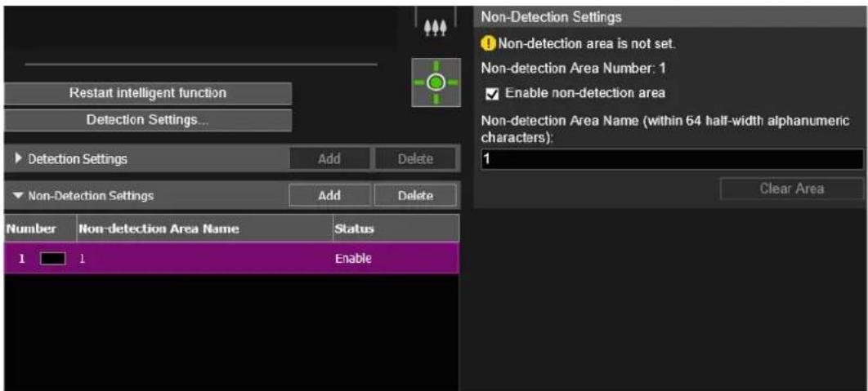Click the Non-detection Area Name column header
Image resolution: width=868 pixels, height=391 pixels.
(x=204, y=229)
